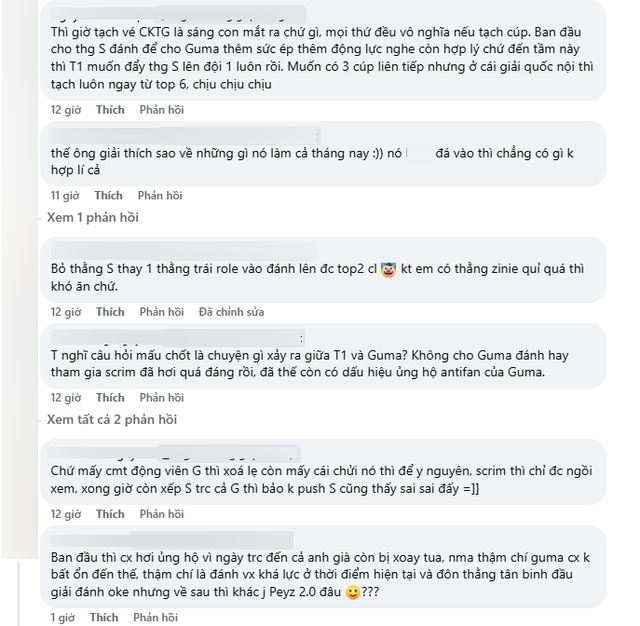This screenshot has width=640, height=626.
Task: Click the clown emoji in the comment
Action: click(389, 269)
